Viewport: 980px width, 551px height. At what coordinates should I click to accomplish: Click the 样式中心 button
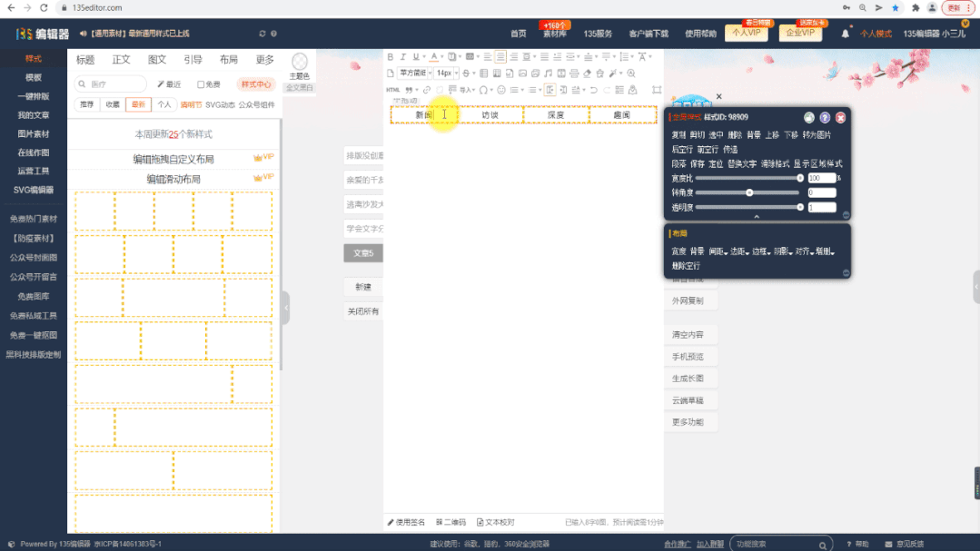(x=255, y=84)
